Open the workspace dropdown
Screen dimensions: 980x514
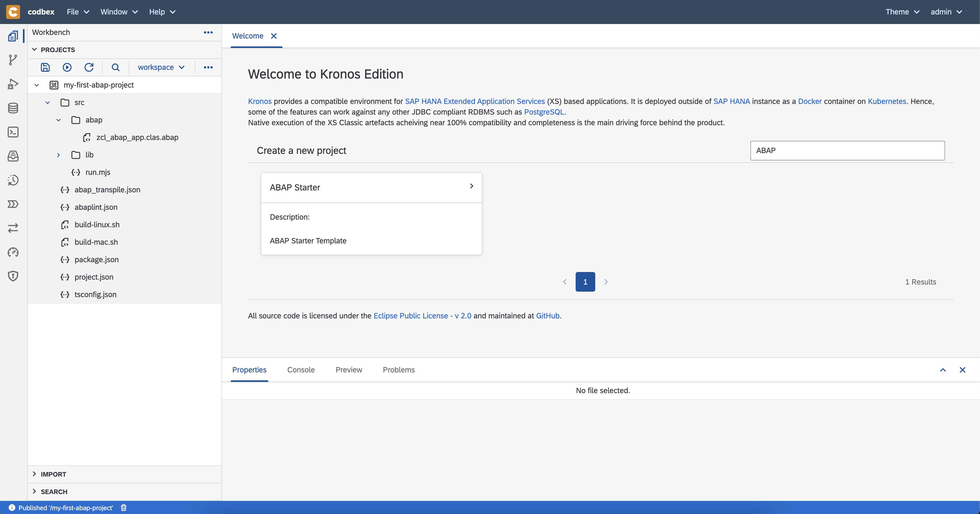pos(161,67)
